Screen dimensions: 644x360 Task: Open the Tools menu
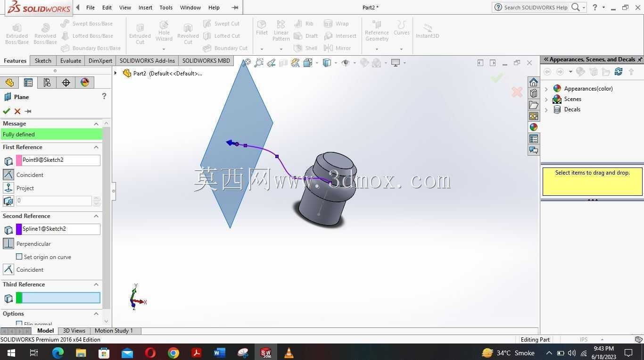click(166, 8)
